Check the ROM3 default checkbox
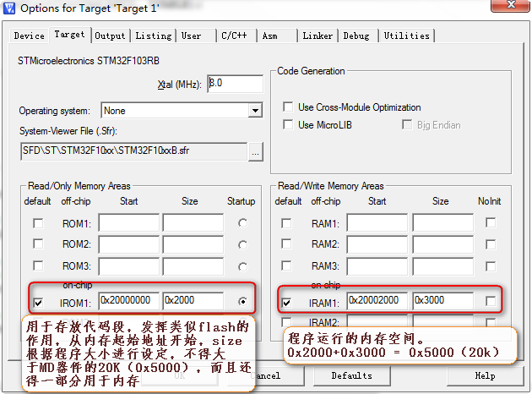Image resolution: width=532 pixels, height=394 pixels. tap(38, 265)
